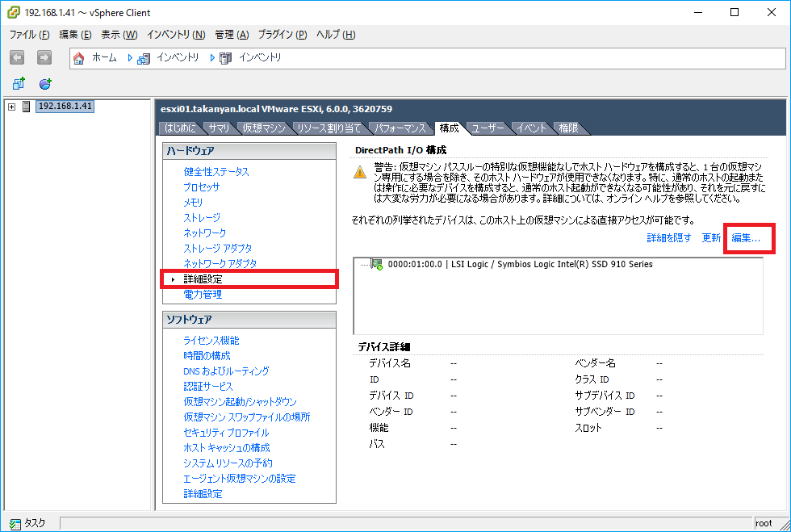791x532 pixels.
Task: Open 仮想マシン スワップファイルの場所 link
Action: (247, 417)
